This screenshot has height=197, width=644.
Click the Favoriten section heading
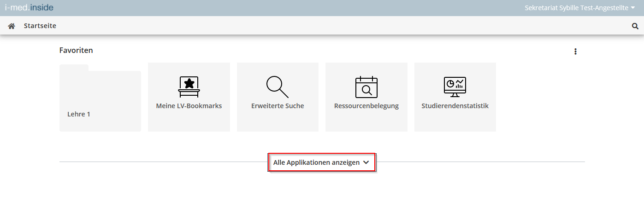point(76,51)
